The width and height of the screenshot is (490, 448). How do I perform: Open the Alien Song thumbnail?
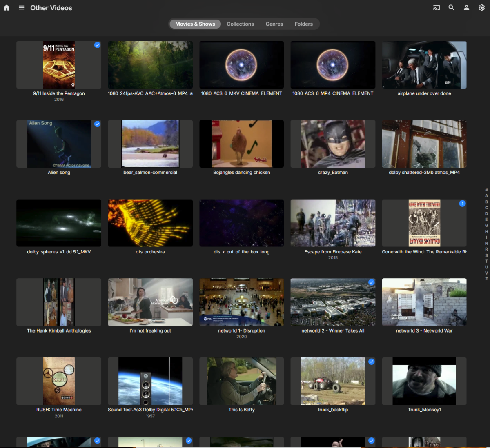[x=59, y=144]
